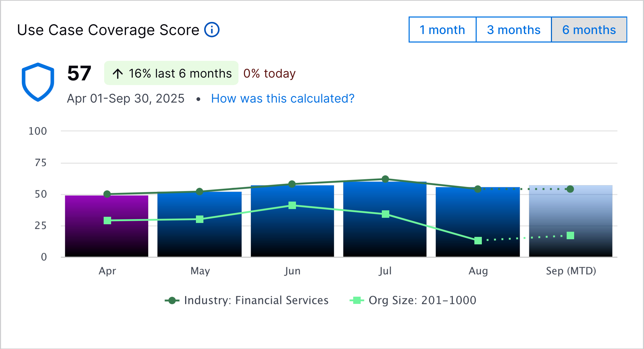
Task: Click the 0% today text
Action: pos(269,73)
